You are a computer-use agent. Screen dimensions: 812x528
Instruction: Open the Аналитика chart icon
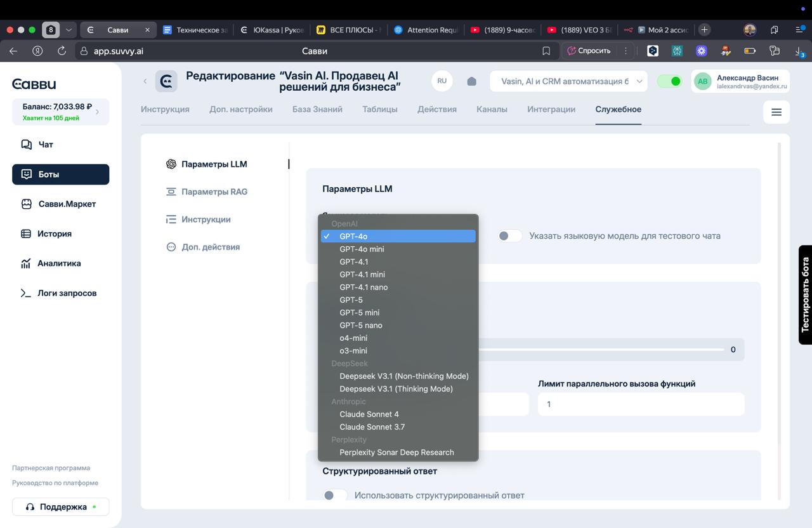click(x=26, y=263)
